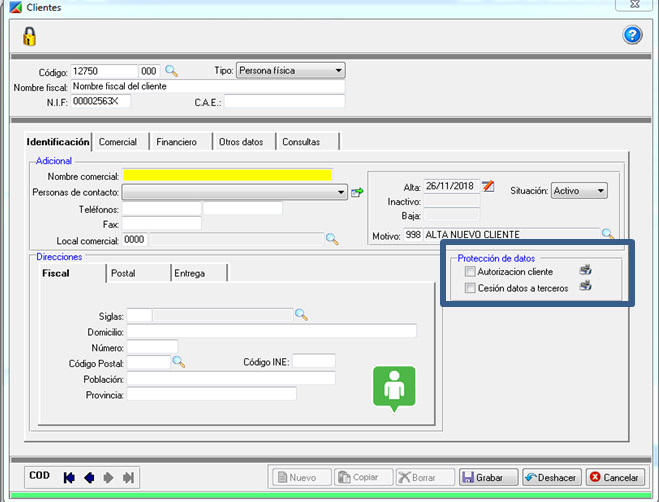
Task: Click the COD label button
Action: 40,476
